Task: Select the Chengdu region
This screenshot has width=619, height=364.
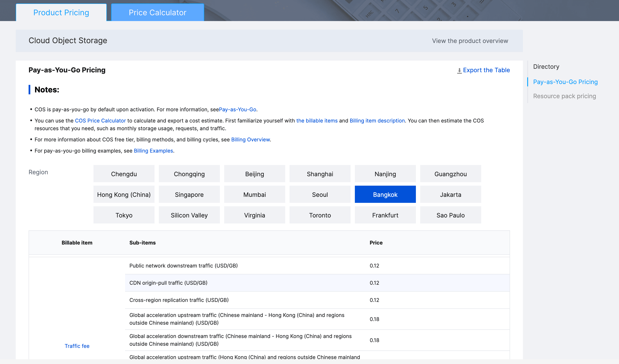Action: (124, 174)
